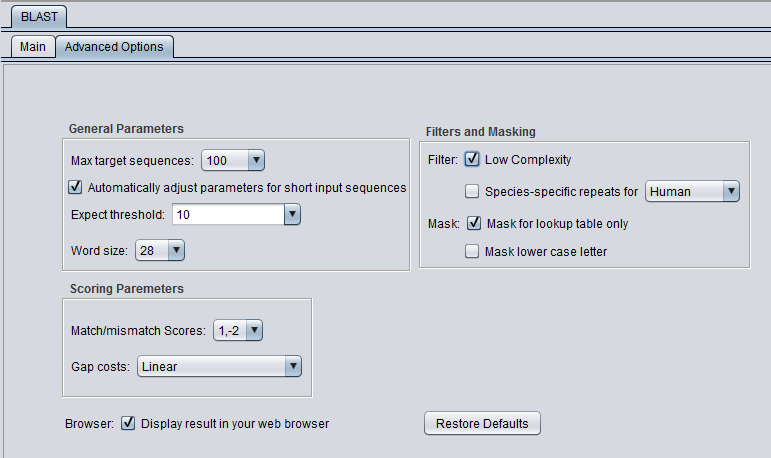
Task: Toggle Mask for lookup table only
Action: [474, 224]
